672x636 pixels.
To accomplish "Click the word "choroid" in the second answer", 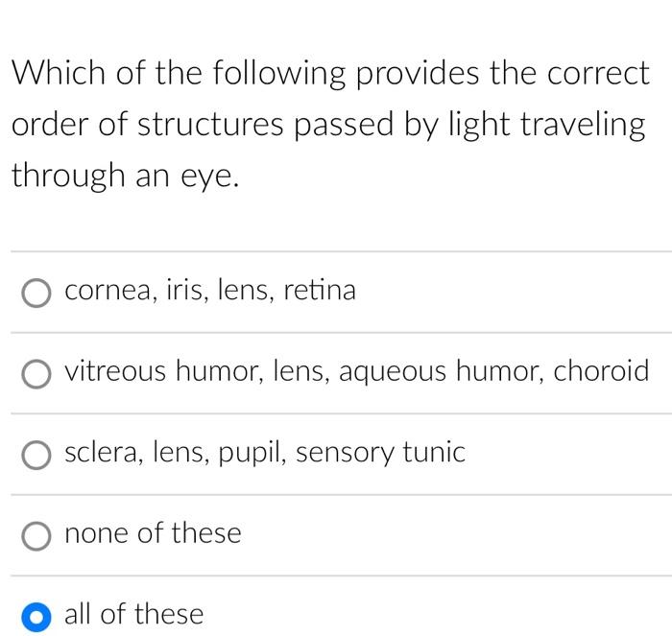I will [x=601, y=370].
